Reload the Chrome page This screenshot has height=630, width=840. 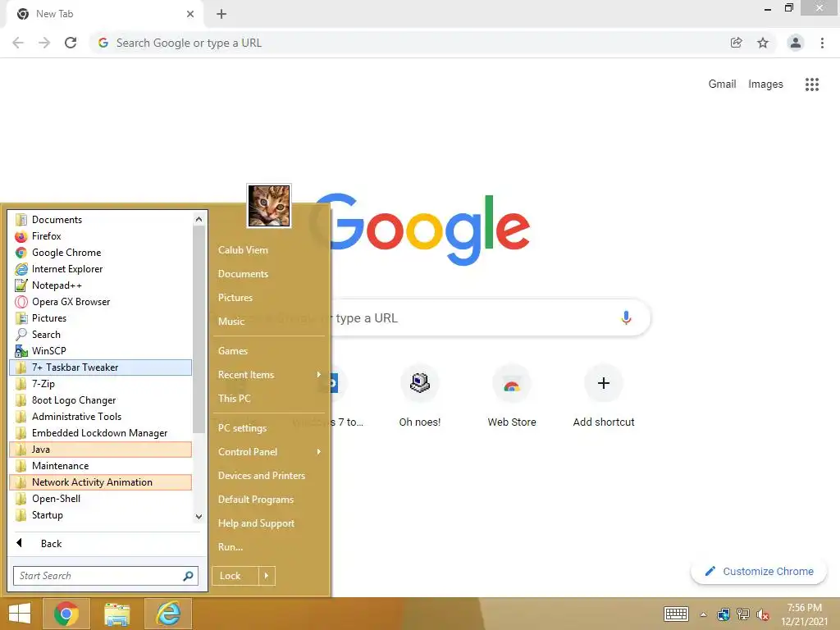(71, 43)
